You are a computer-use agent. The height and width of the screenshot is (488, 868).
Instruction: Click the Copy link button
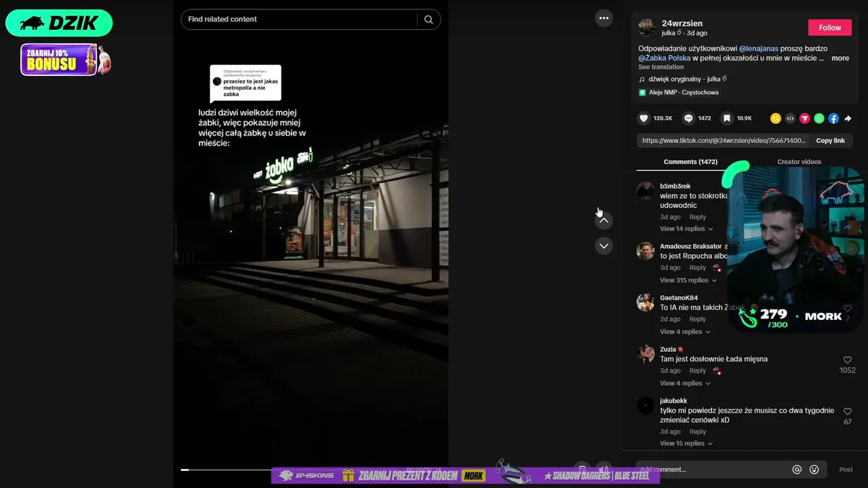point(830,140)
